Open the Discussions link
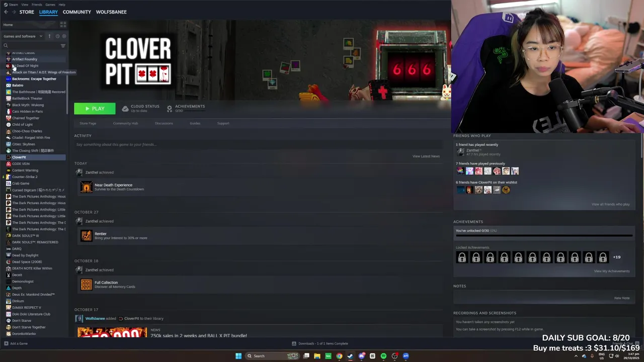The height and width of the screenshot is (362, 644). pyautogui.click(x=164, y=123)
